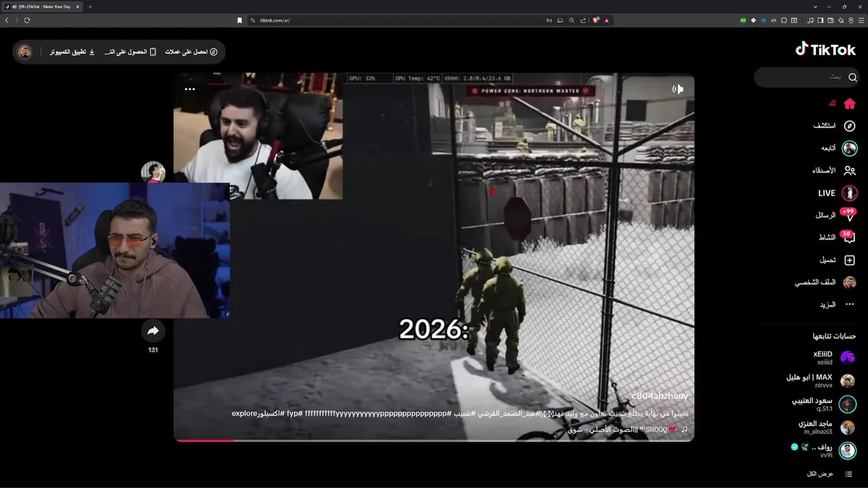Click Desktop app (تطبيق الكمبيوتر) download button

73,52
